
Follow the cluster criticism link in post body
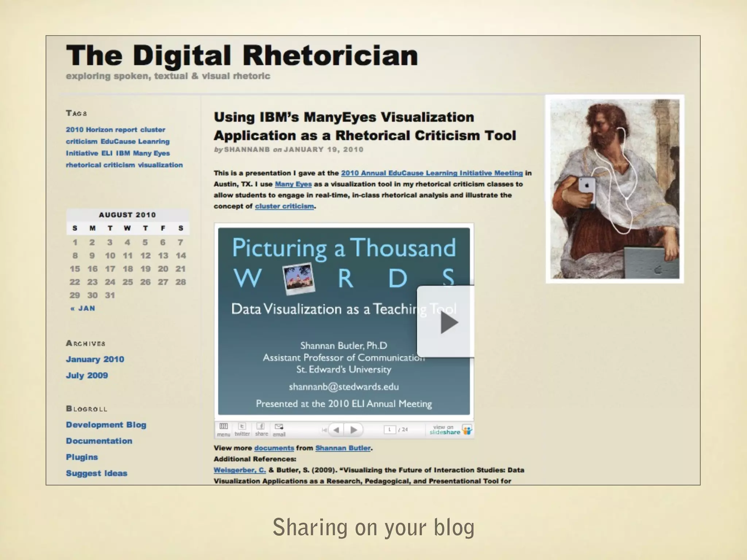coord(285,206)
